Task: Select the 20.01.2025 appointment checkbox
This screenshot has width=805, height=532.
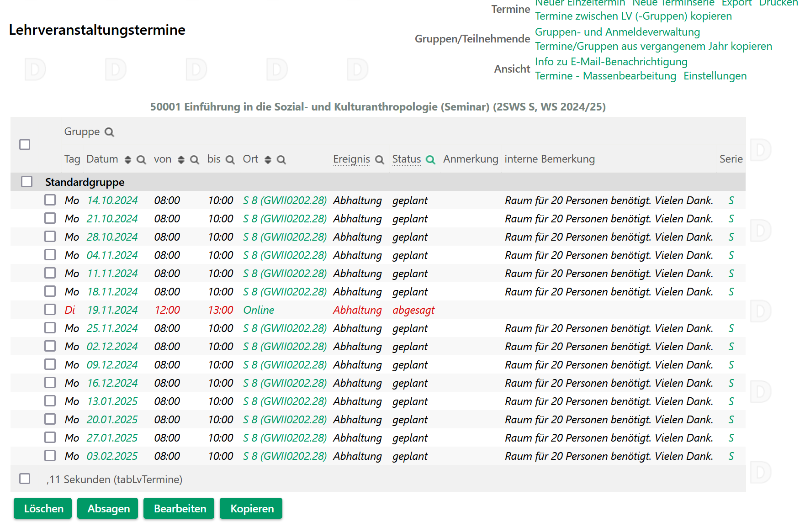Action: tap(50, 419)
